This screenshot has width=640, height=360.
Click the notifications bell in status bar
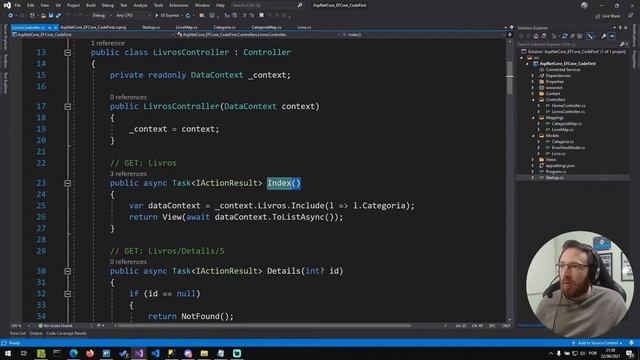tap(631, 343)
